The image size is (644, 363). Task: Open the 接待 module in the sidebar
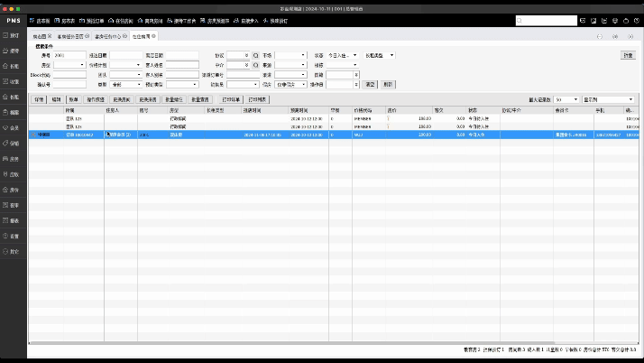(x=12, y=51)
